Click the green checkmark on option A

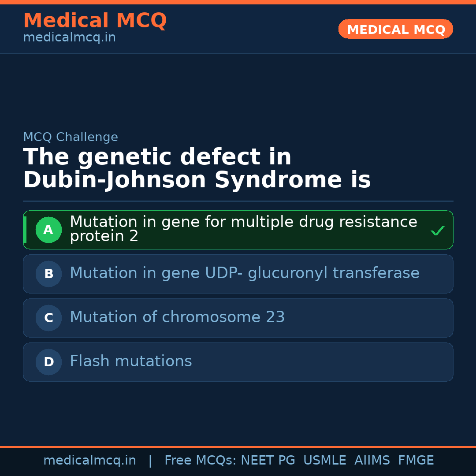click(437, 231)
